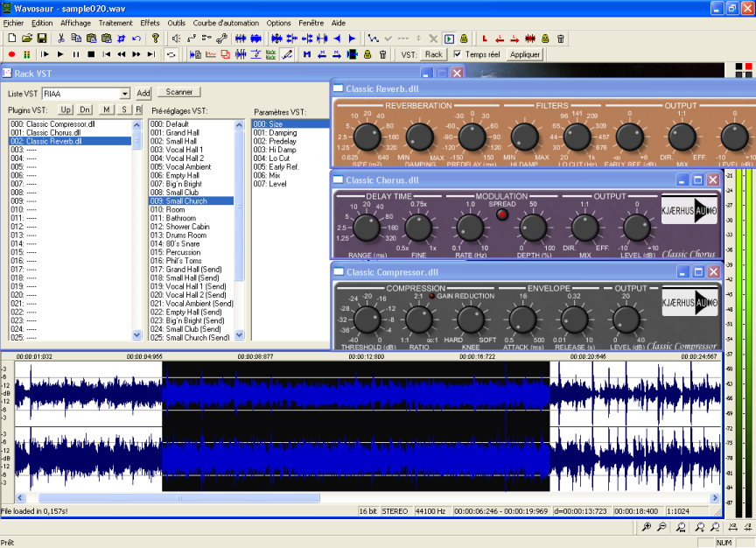756x548 pixels.
Task: Click the THRESHOLD knob in Classic Compressor
Action: [x=367, y=320]
